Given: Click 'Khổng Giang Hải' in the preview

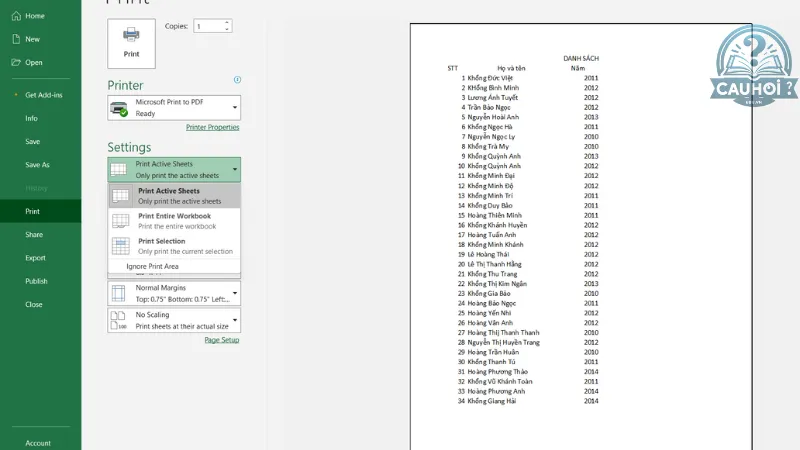Looking at the screenshot, I should [491, 401].
